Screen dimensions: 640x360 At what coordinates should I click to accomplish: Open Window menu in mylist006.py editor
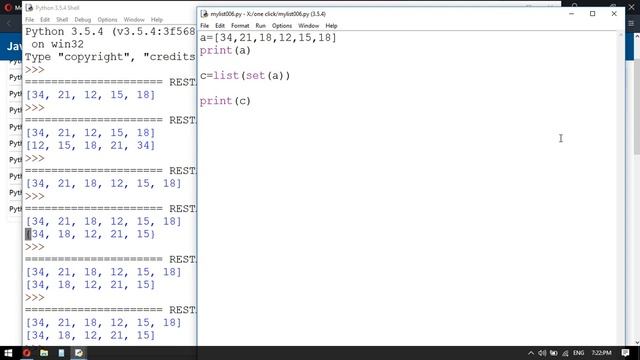(x=309, y=26)
